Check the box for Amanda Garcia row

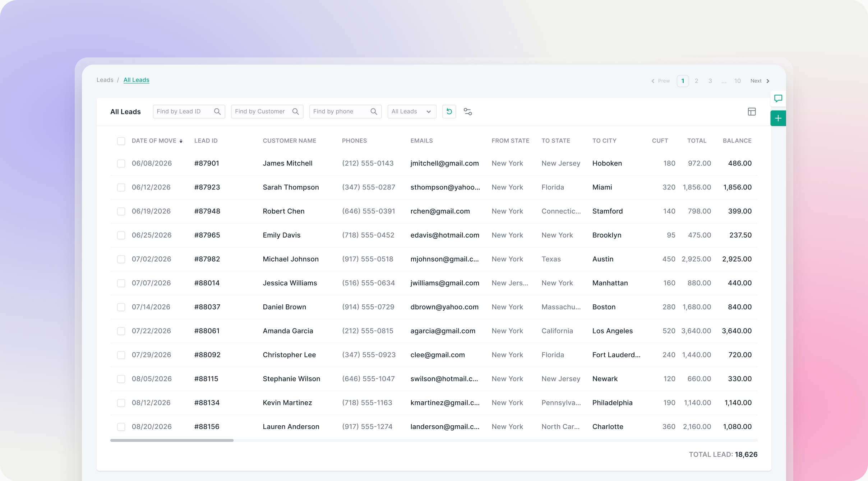(121, 331)
